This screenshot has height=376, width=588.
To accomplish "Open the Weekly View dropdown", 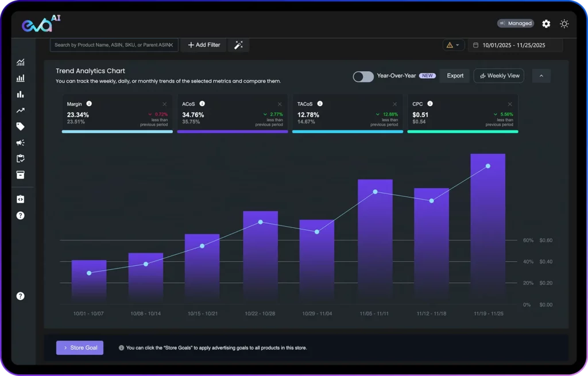I will 498,75.
